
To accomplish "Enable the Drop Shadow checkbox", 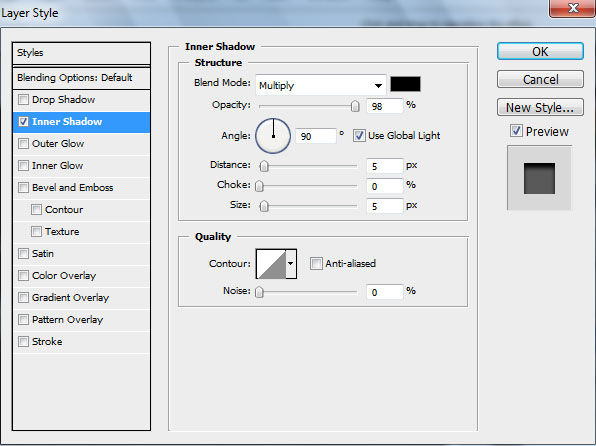I will [x=24, y=100].
